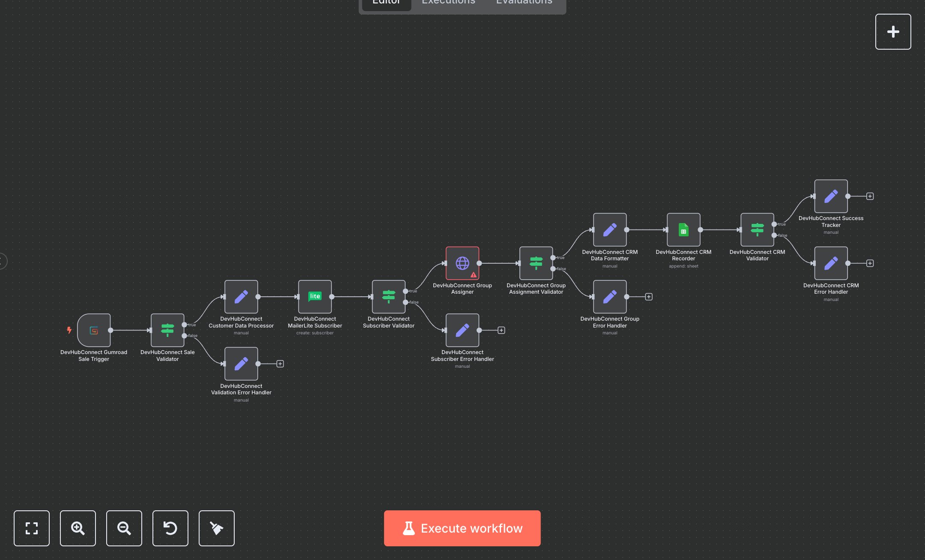This screenshot has height=560, width=925.
Task: Click the warning triangle on Group Assigner
Action: point(473,274)
